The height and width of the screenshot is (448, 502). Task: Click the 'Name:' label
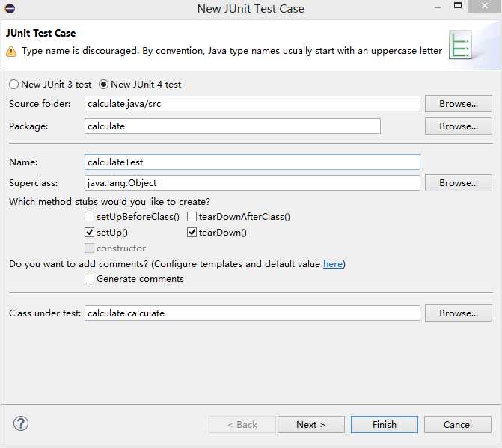point(23,162)
